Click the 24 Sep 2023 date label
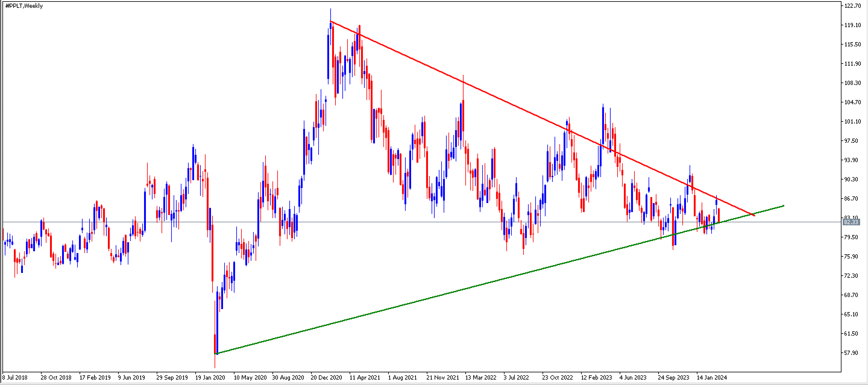Image resolution: width=868 pixels, height=385 pixels. pyautogui.click(x=674, y=377)
